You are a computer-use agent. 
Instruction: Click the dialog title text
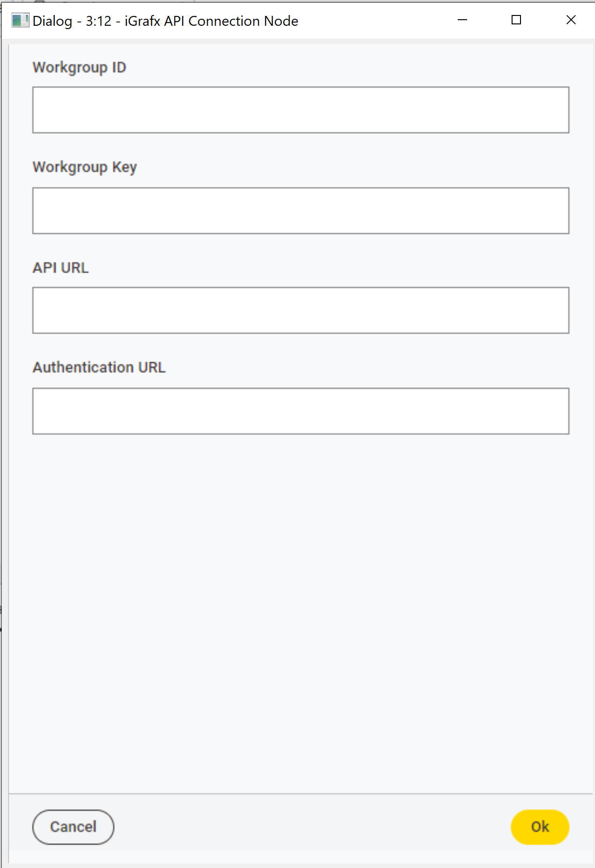[165, 21]
